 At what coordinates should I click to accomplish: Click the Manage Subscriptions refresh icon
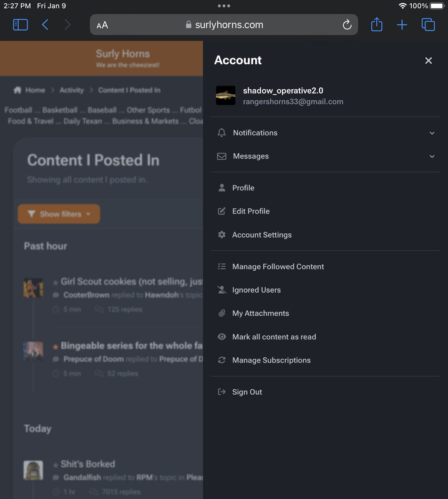(x=222, y=360)
